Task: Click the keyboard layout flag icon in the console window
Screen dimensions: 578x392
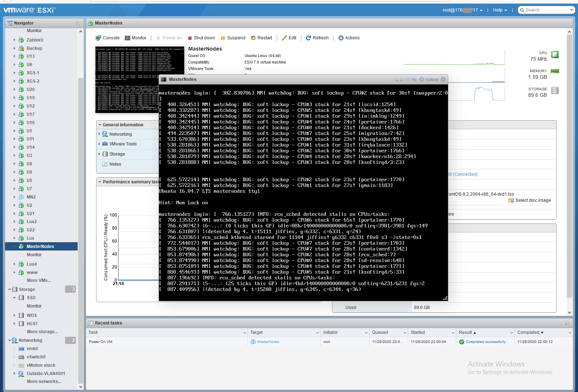Action: pyautogui.click(x=414, y=79)
